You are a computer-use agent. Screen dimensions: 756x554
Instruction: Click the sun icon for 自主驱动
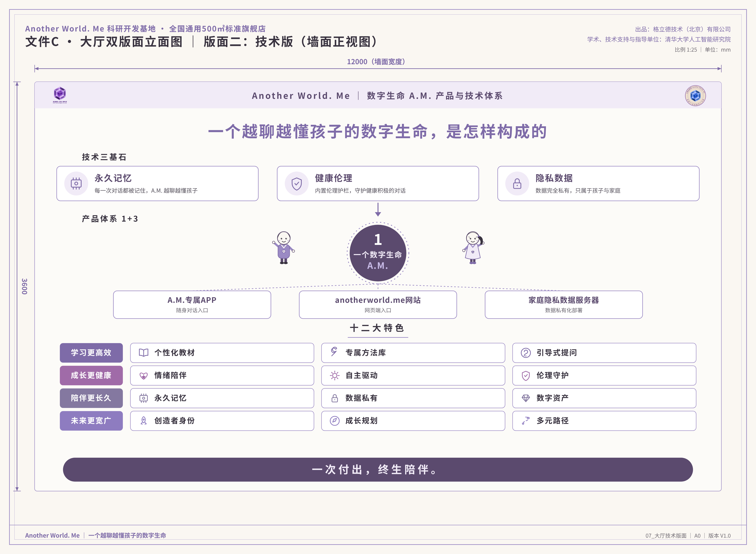click(335, 375)
